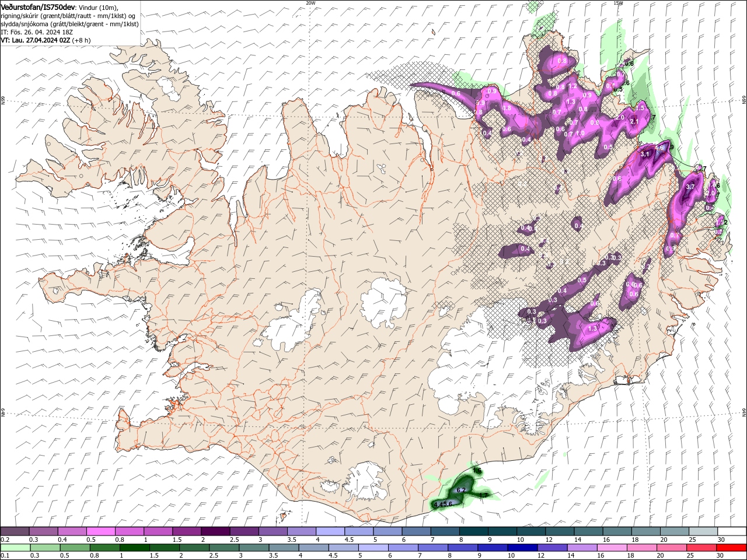
Task: Click the 20W longitude label
Action: tap(310, 3)
